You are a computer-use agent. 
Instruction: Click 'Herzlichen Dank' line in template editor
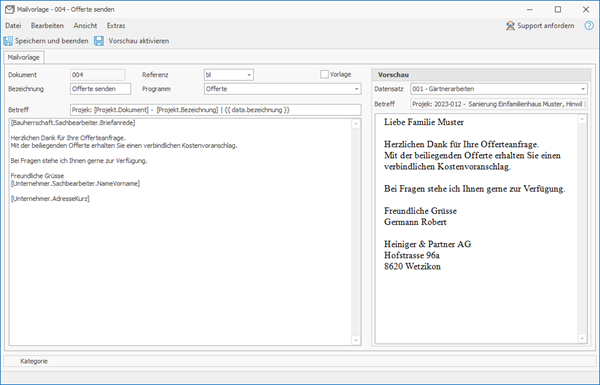(x=68, y=138)
